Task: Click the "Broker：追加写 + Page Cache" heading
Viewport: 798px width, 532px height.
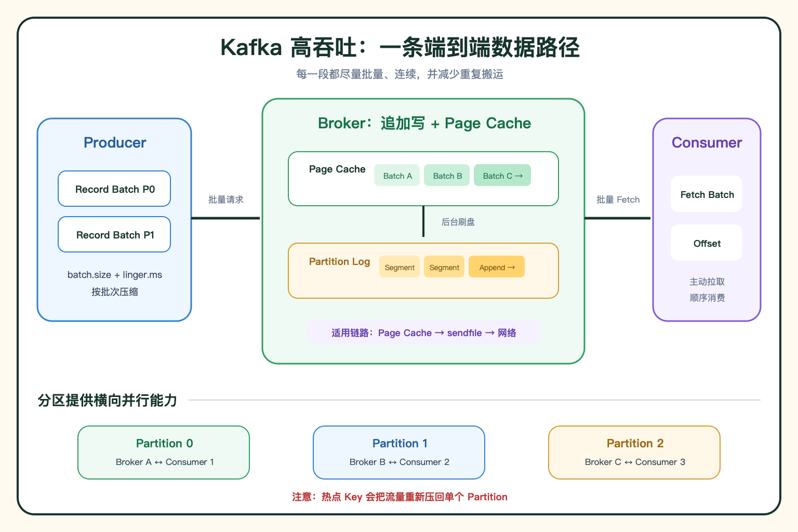Action: click(x=424, y=123)
